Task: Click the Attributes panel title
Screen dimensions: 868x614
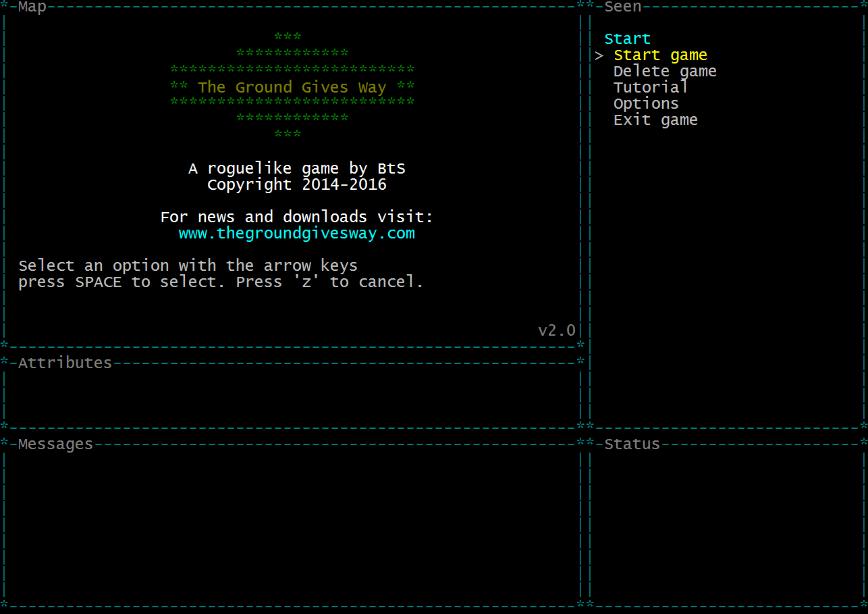Action: [x=65, y=363]
